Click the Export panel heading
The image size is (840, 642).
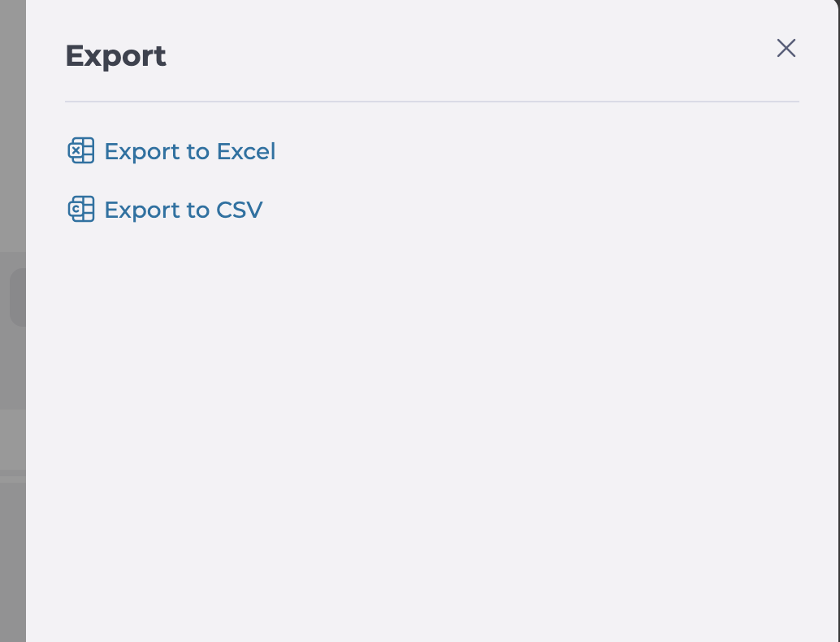point(115,56)
